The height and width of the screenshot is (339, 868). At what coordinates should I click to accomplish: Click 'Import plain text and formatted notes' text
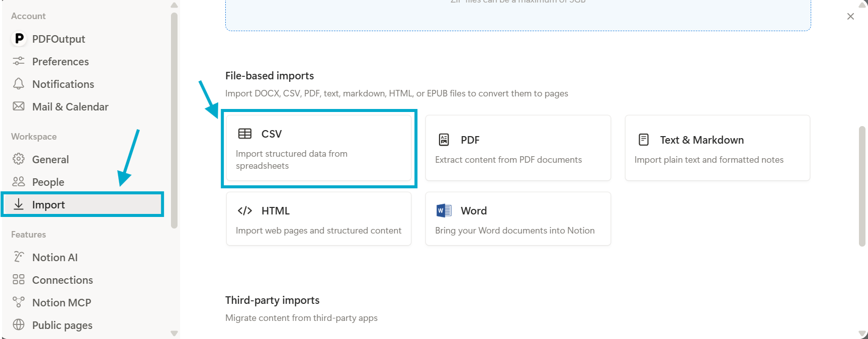click(709, 160)
